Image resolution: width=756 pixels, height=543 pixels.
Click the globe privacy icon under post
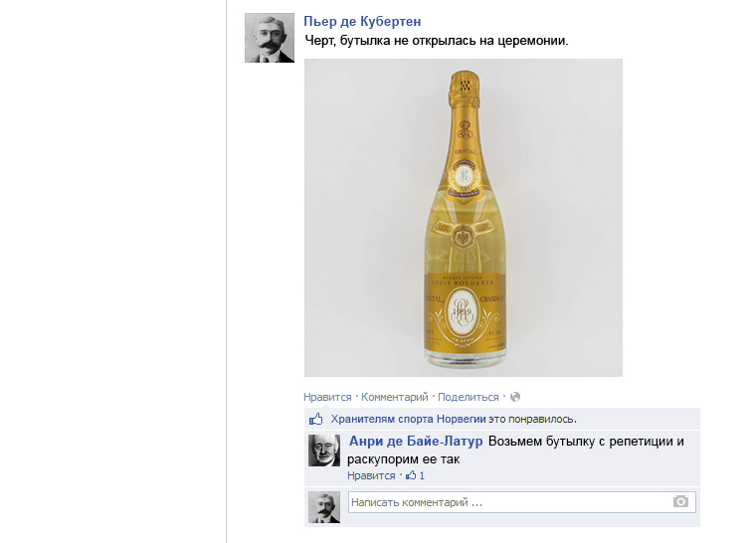[x=515, y=397]
